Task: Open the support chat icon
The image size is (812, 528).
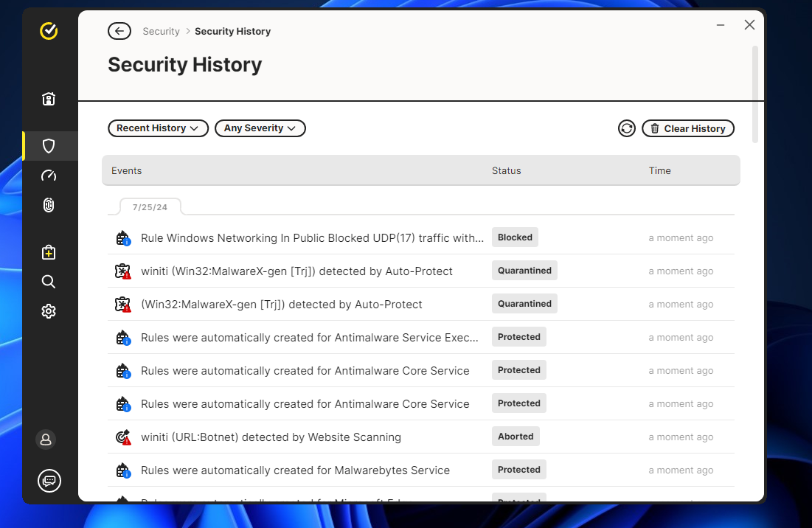Action: coord(49,481)
